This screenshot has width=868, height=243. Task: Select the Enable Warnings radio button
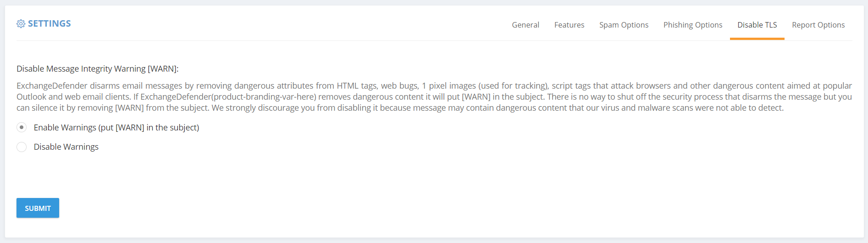22,127
